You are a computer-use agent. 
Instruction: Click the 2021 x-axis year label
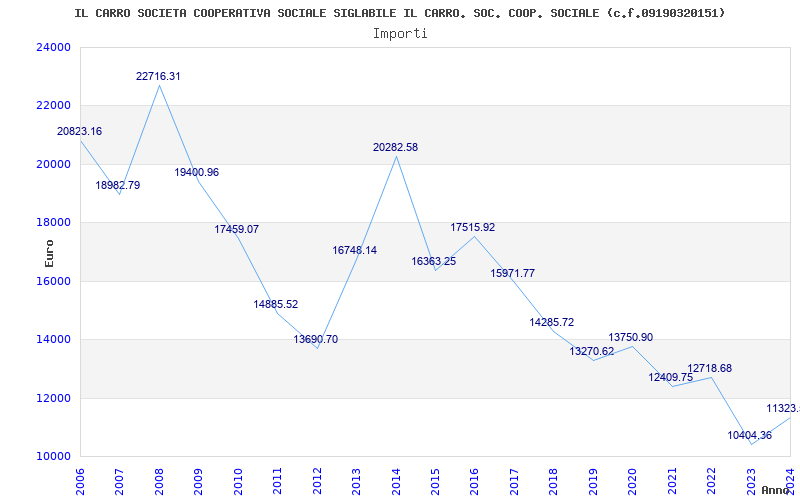click(672, 481)
